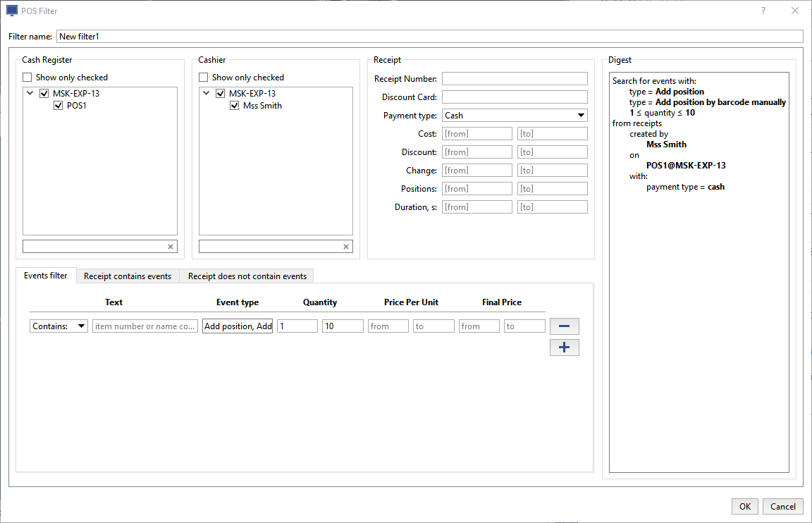
Task: Collapse MSK-EXP-13 in Cashier tree
Action: pos(206,93)
